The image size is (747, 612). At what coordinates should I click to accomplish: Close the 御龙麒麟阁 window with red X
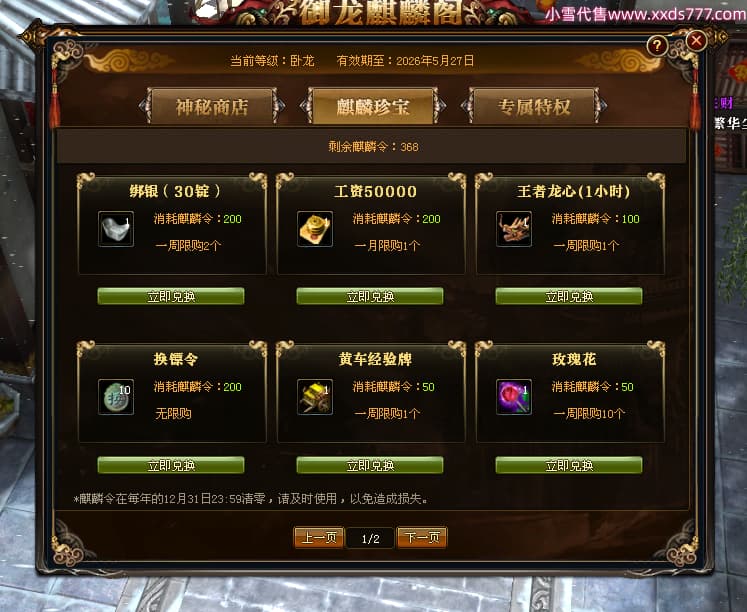(696, 40)
